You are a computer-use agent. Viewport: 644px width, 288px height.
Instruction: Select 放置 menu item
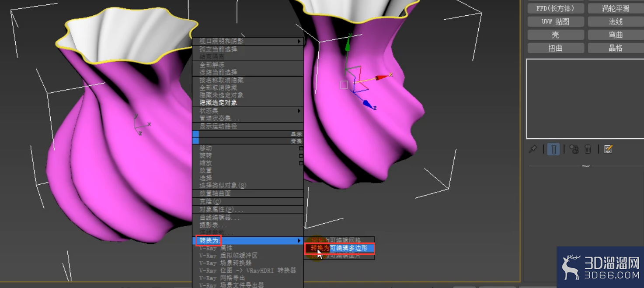[x=248, y=171]
